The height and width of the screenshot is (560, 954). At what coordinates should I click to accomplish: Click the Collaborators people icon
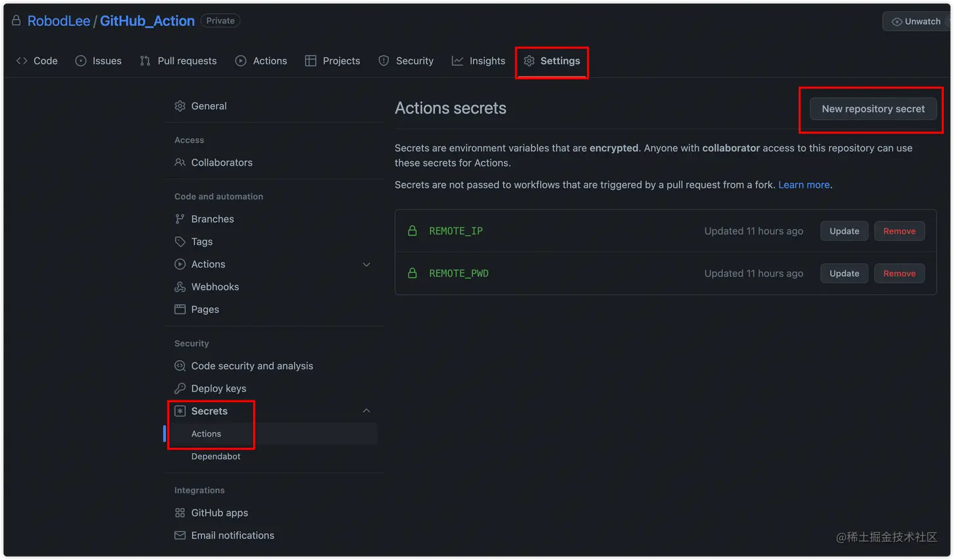coord(180,162)
